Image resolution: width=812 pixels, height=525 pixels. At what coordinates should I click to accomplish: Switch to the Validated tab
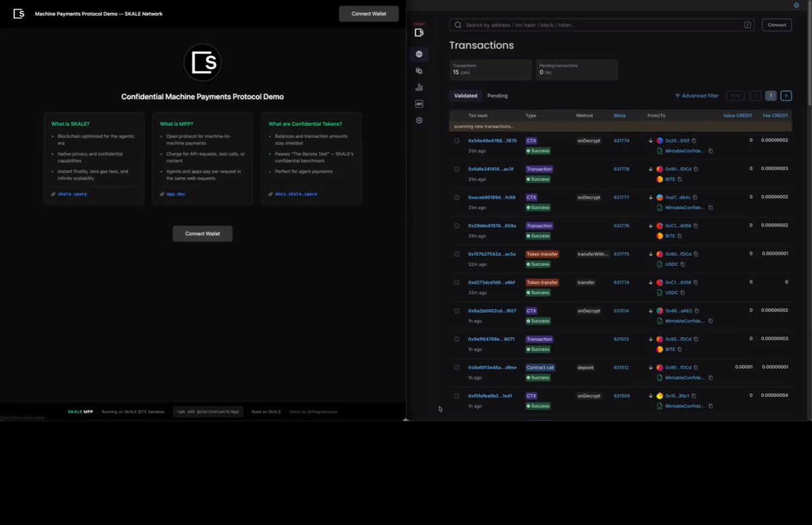[466, 95]
